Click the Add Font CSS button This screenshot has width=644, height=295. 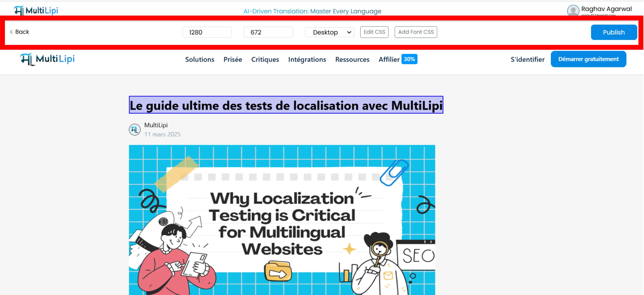point(416,32)
